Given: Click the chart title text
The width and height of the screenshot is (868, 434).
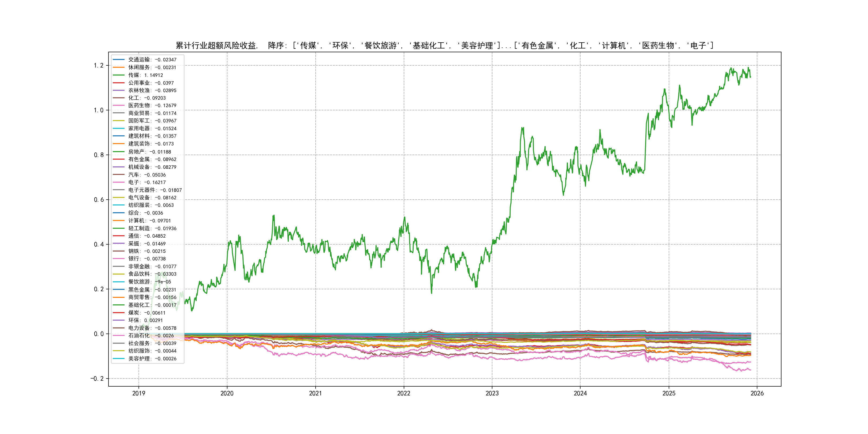Looking at the screenshot, I should [x=444, y=46].
